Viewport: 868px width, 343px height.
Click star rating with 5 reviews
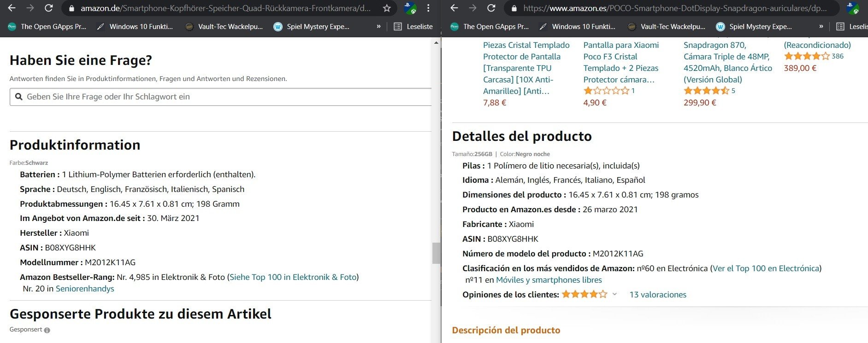(706, 91)
